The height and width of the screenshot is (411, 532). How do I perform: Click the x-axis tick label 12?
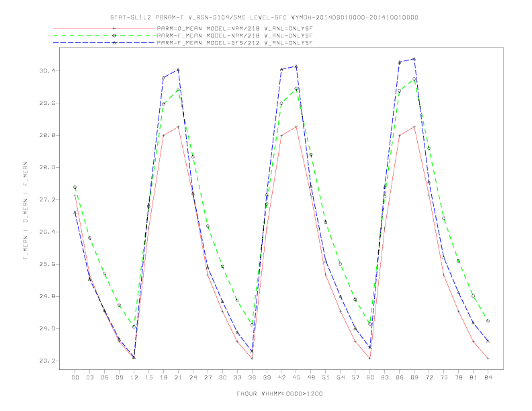pyautogui.click(x=134, y=377)
